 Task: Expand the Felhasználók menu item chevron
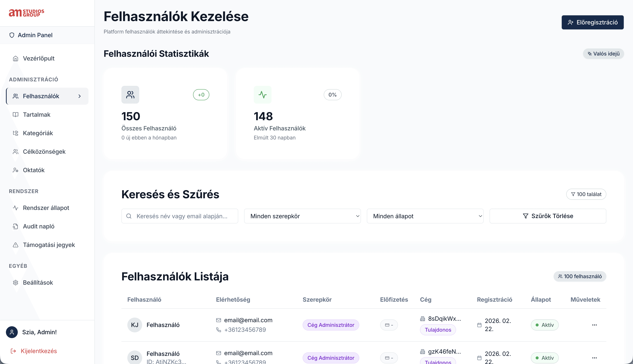80,96
